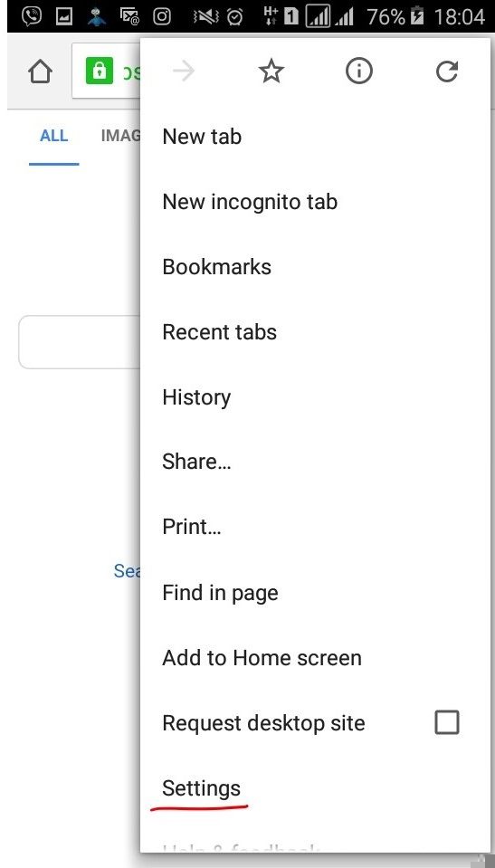Image resolution: width=495 pixels, height=868 pixels.
Task: Tap the home icon in browser toolbar
Action: point(40,72)
